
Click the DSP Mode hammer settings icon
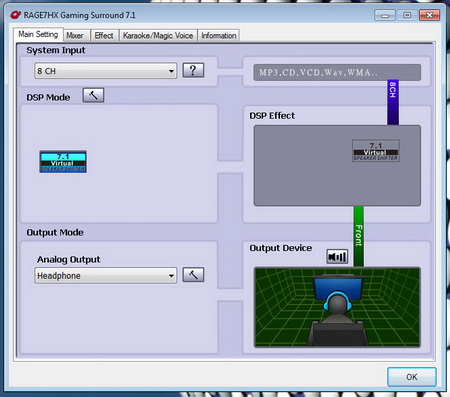pos(93,95)
